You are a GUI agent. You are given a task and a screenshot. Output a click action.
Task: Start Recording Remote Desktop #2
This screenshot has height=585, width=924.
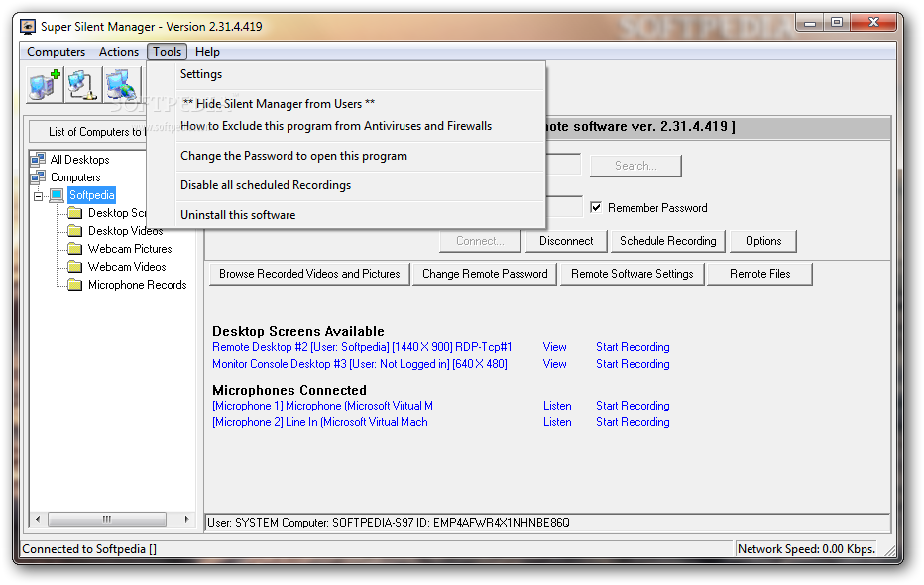(633, 347)
